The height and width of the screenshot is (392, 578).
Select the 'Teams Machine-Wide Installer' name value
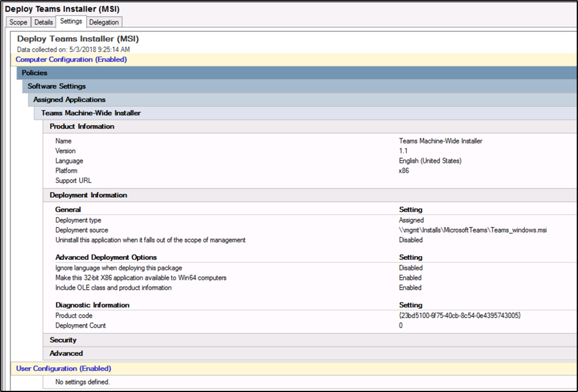click(x=440, y=141)
